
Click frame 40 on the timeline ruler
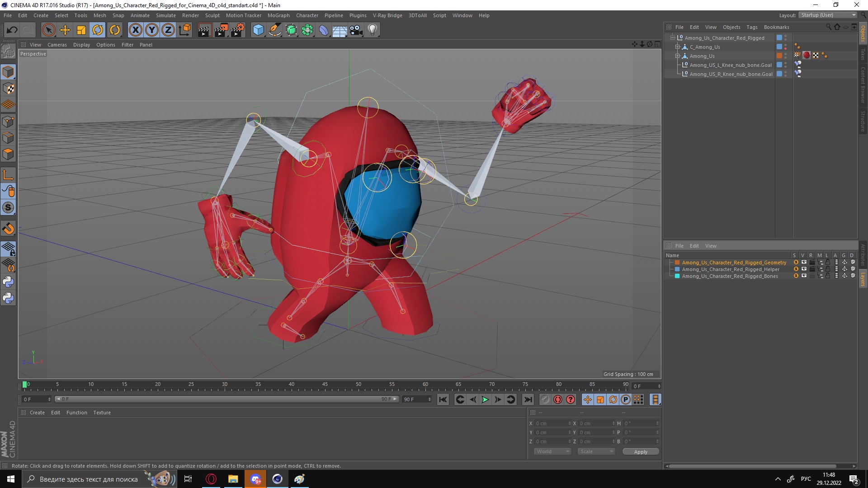pos(292,385)
